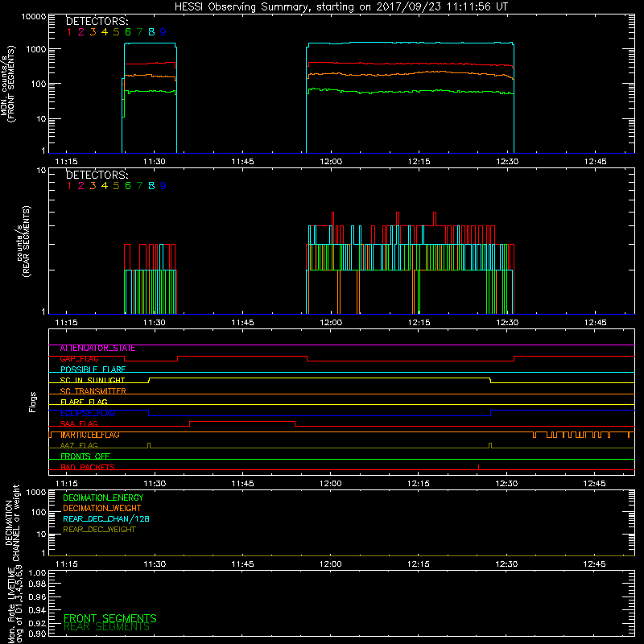Select yellow detector 4 in rear segments legend
This screenshot has height=644, width=644.
point(105,186)
